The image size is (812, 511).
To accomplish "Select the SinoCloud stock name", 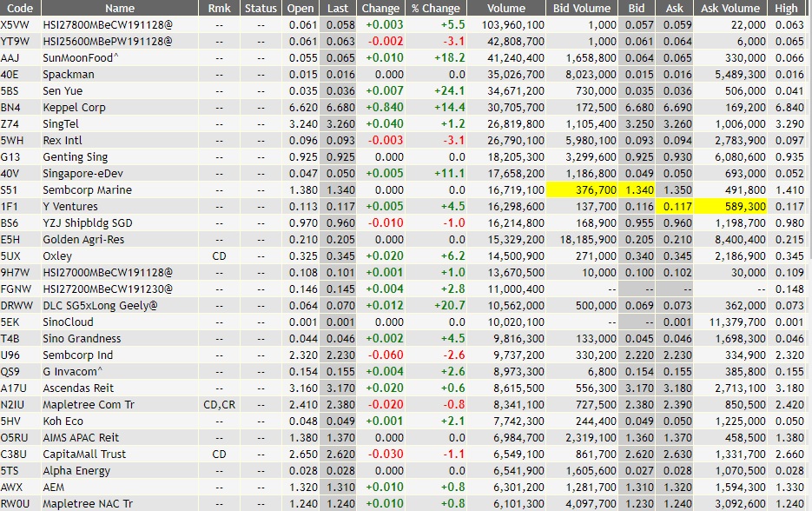I will pyautogui.click(x=68, y=322).
